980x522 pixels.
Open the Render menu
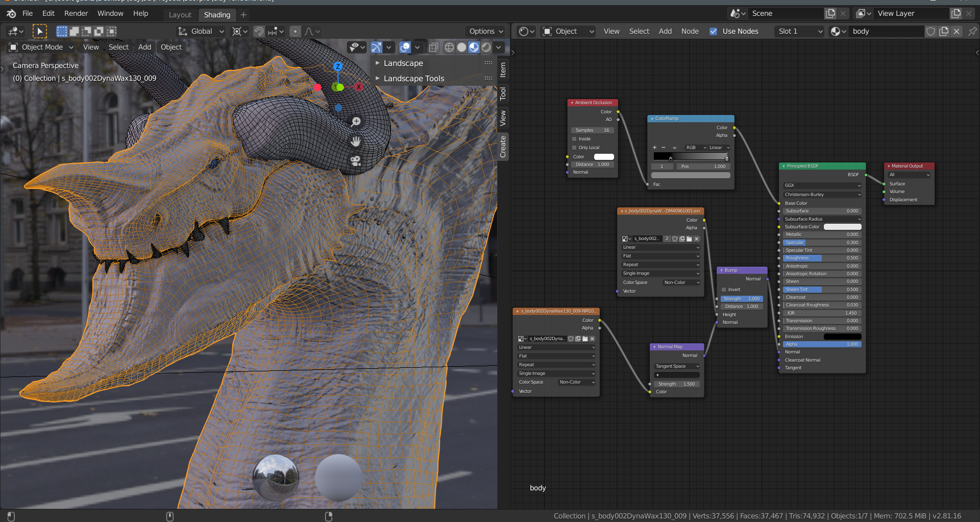tap(76, 13)
